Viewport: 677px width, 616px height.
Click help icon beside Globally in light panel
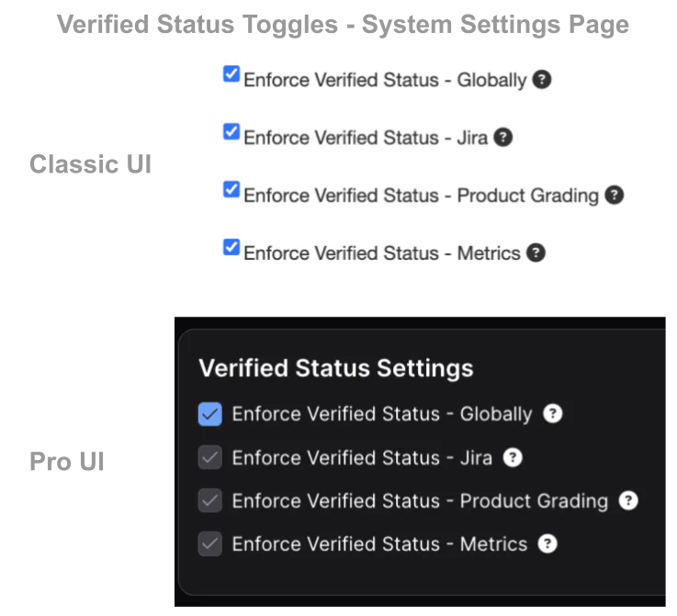(x=542, y=79)
